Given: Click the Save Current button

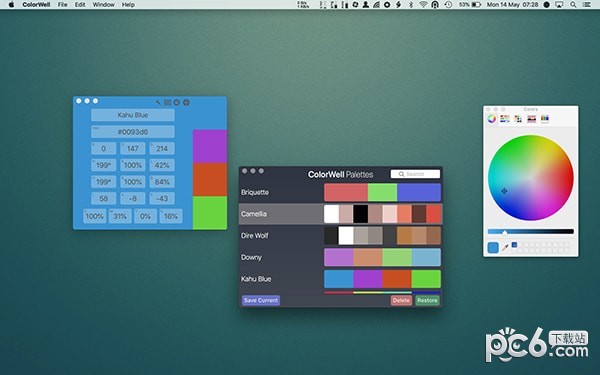Looking at the screenshot, I should tap(261, 300).
